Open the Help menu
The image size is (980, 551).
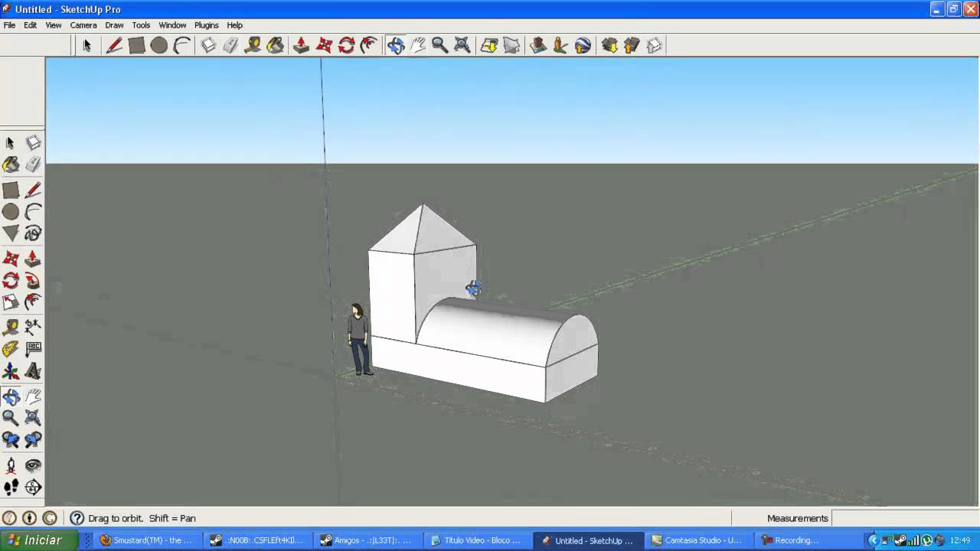pyautogui.click(x=235, y=25)
